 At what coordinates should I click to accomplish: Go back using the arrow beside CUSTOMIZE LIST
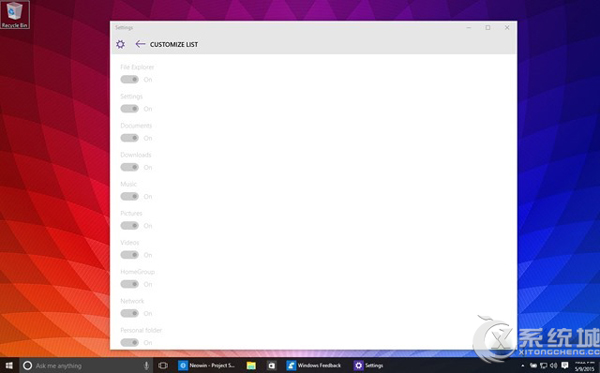click(x=140, y=44)
